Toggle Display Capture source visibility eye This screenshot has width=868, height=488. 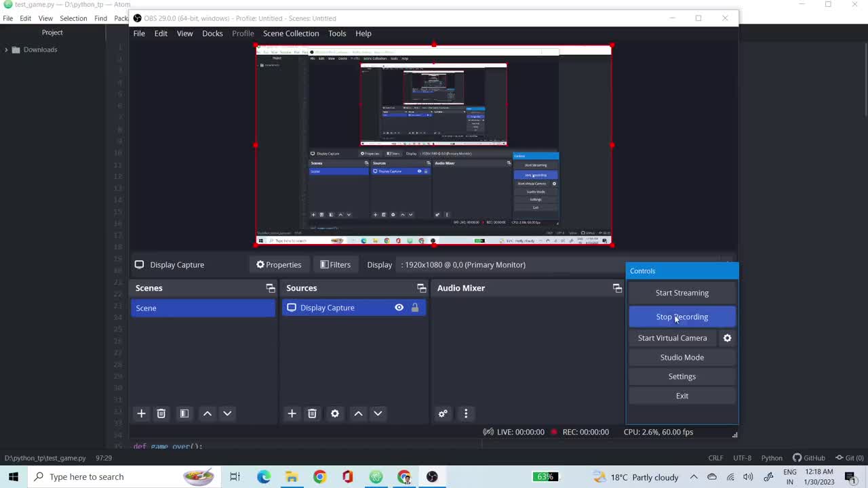[x=399, y=308]
